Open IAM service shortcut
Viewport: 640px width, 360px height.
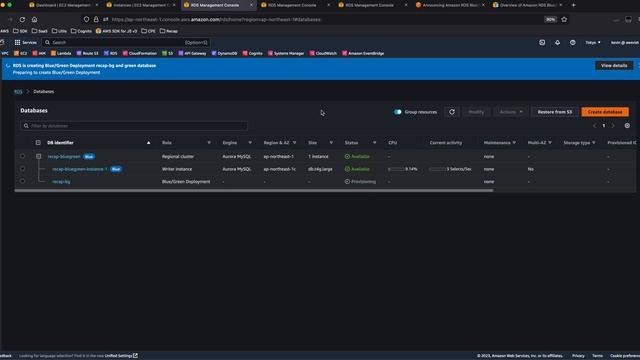coord(39,53)
